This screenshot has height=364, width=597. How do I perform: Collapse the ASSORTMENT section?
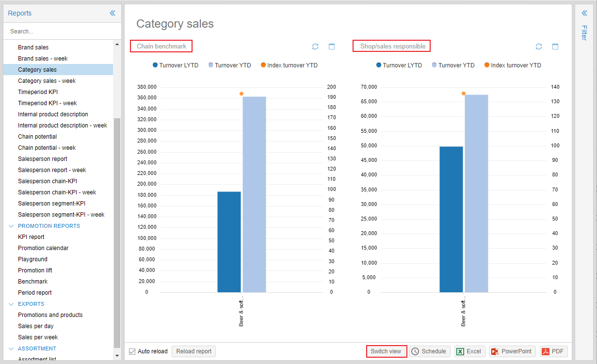11,348
